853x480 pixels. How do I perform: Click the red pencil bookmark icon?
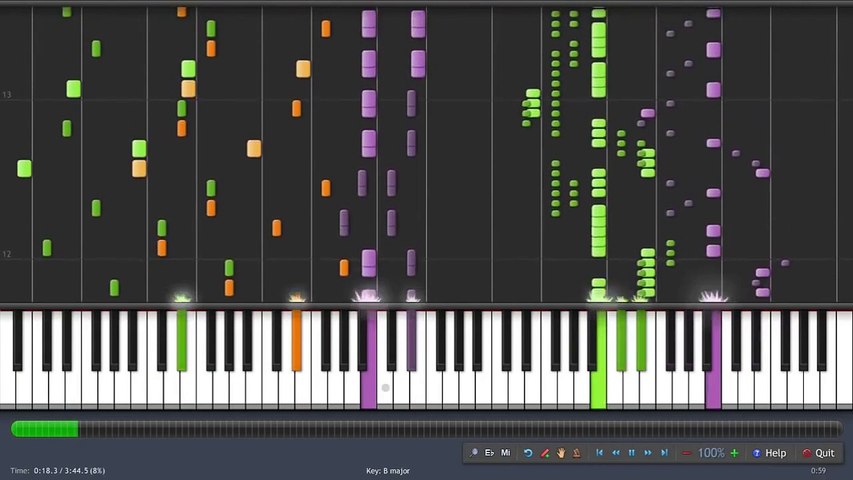[545, 453]
